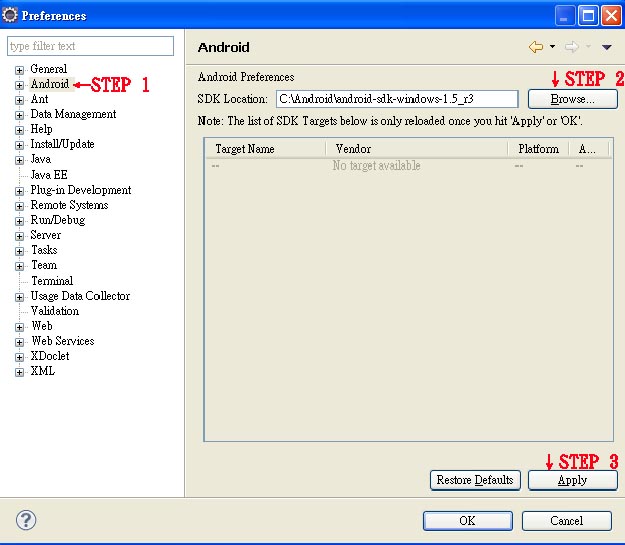This screenshot has width=625, height=545.
Task: Click the Vendor column header
Action: [417, 149]
